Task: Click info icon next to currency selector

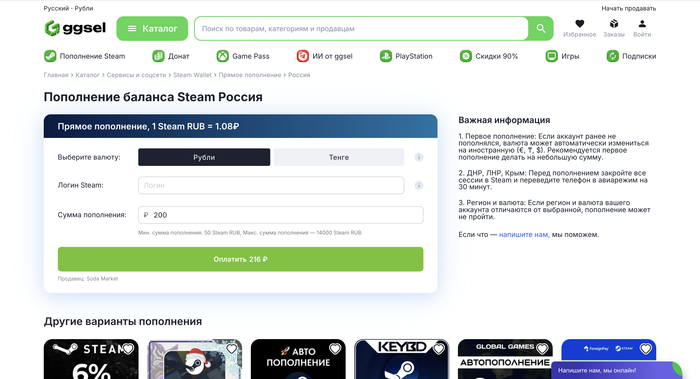Action: coord(419,157)
